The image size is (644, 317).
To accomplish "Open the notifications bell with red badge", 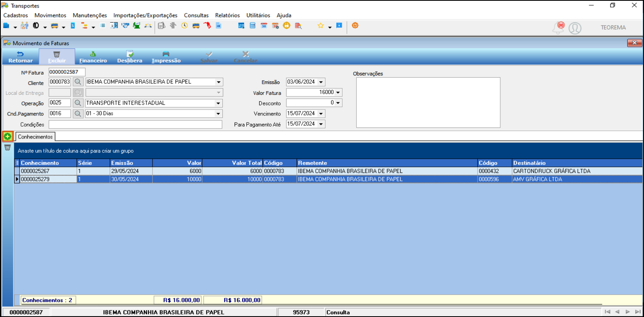I will coord(559,28).
